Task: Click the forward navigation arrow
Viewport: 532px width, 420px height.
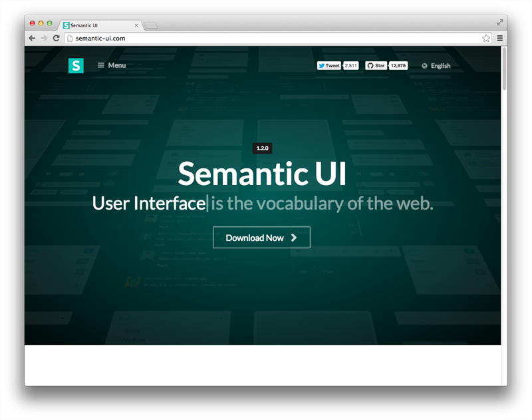Action: (x=45, y=38)
